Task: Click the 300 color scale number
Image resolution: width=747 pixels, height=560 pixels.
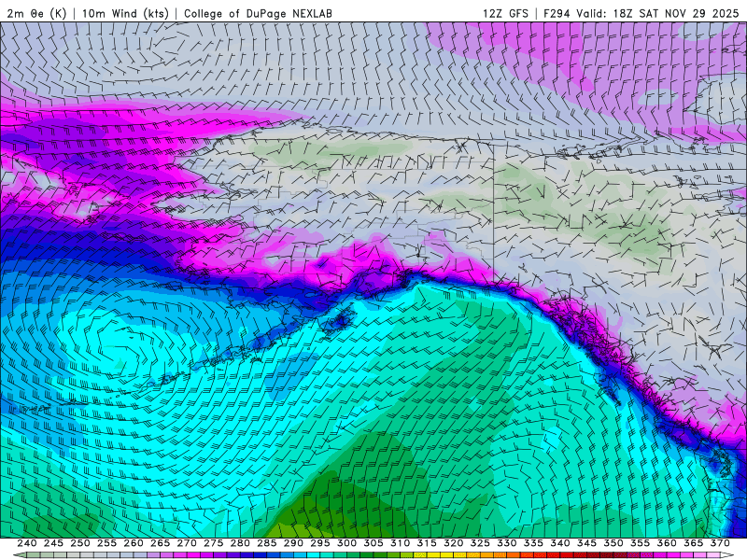Action: [346, 543]
